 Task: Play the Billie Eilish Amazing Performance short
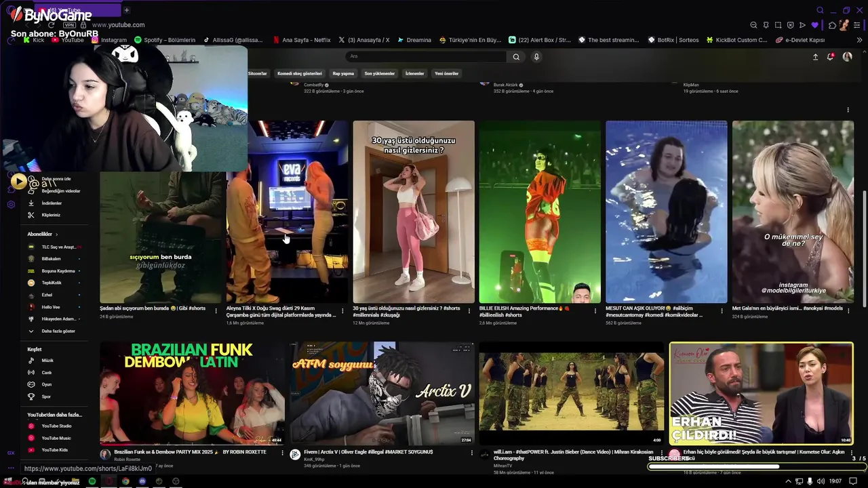point(540,211)
